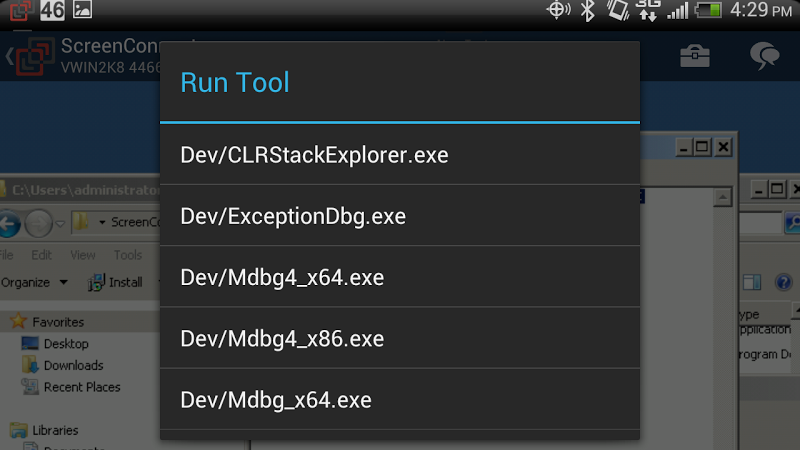Click the Downloads folder in Favorites

coord(73,365)
